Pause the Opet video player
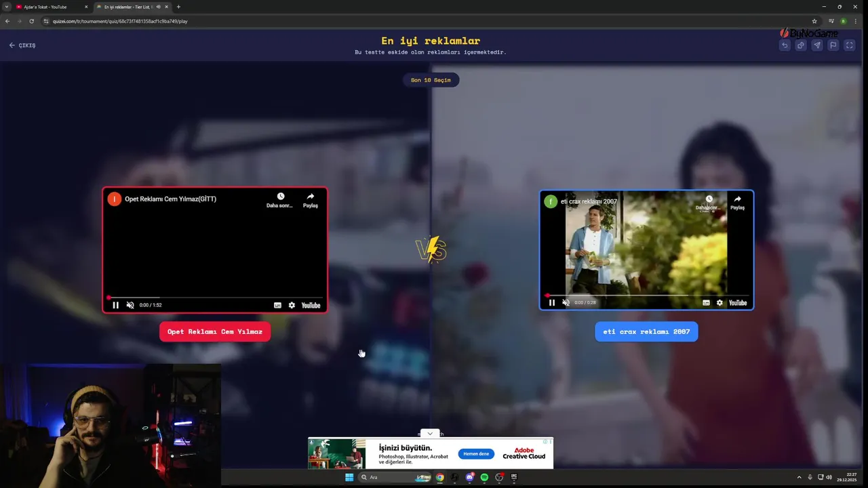Screen dimensions: 868x488 116,305
